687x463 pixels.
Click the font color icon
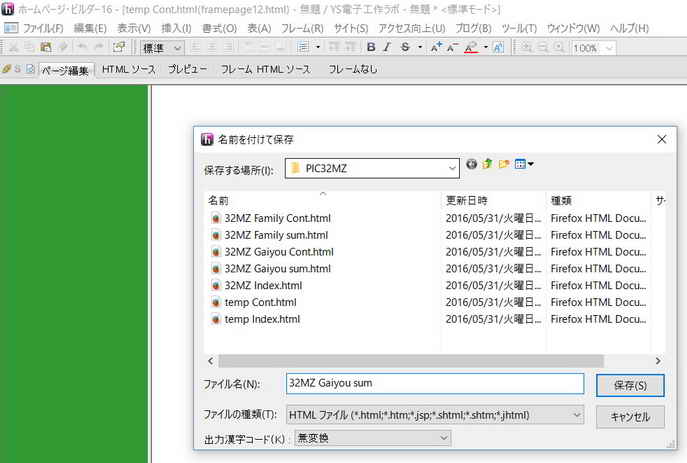pos(471,47)
